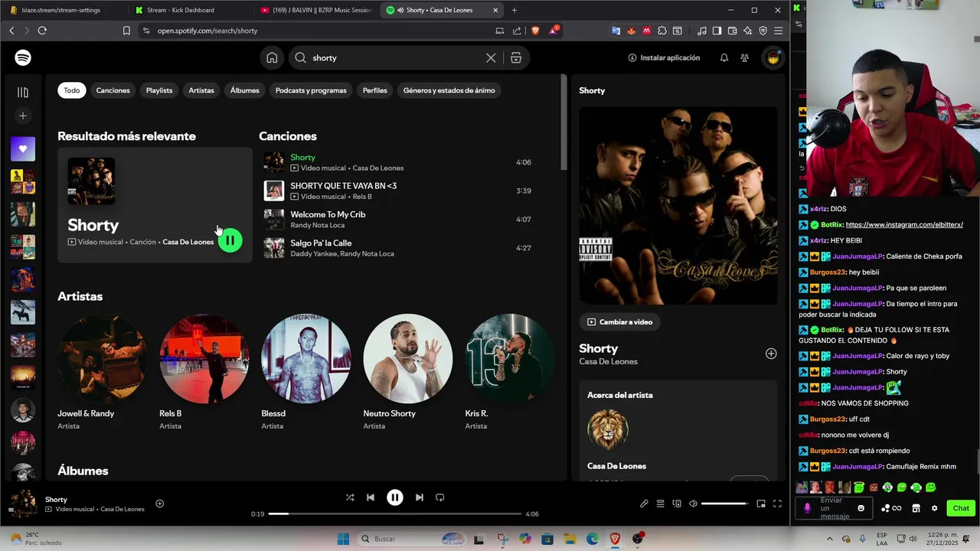The width and height of the screenshot is (980, 551).
Task: Create a playlist with the plus icon in sidebar
Action: click(x=23, y=116)
